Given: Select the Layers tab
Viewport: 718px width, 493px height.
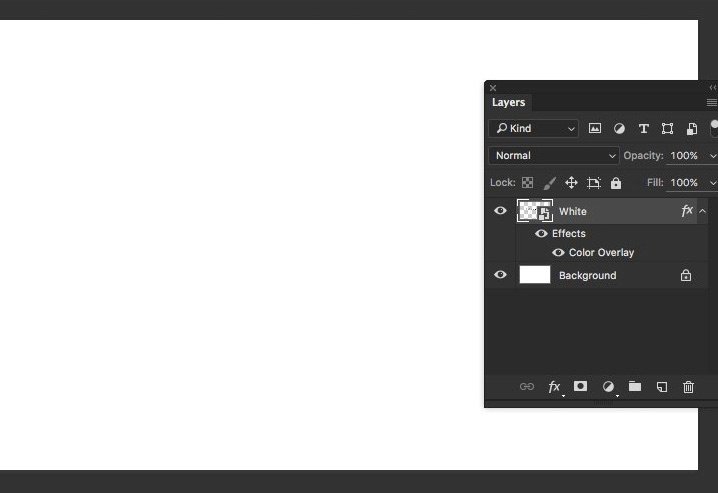Looking at the screenshot, I should 508,103.
